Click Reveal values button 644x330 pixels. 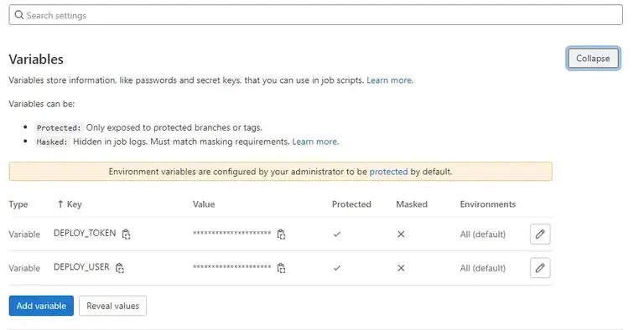112,306
